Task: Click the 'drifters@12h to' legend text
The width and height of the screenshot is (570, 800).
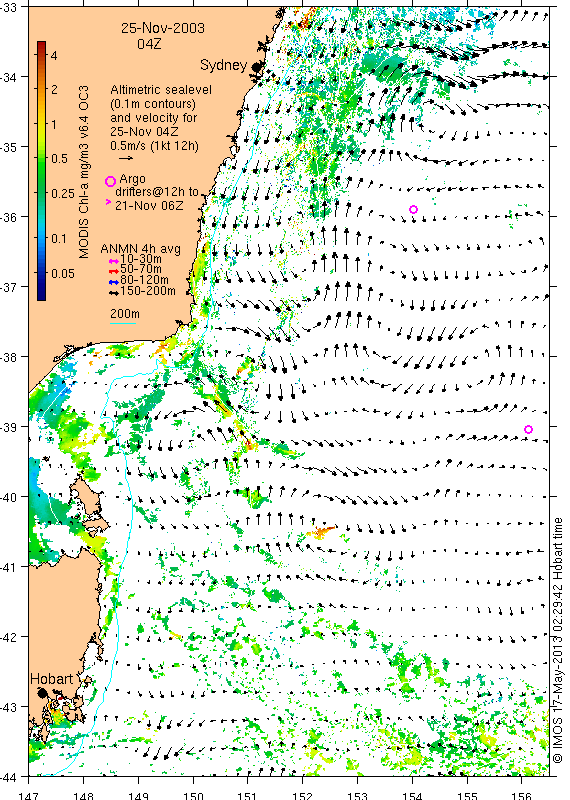Action: [157, 192]
